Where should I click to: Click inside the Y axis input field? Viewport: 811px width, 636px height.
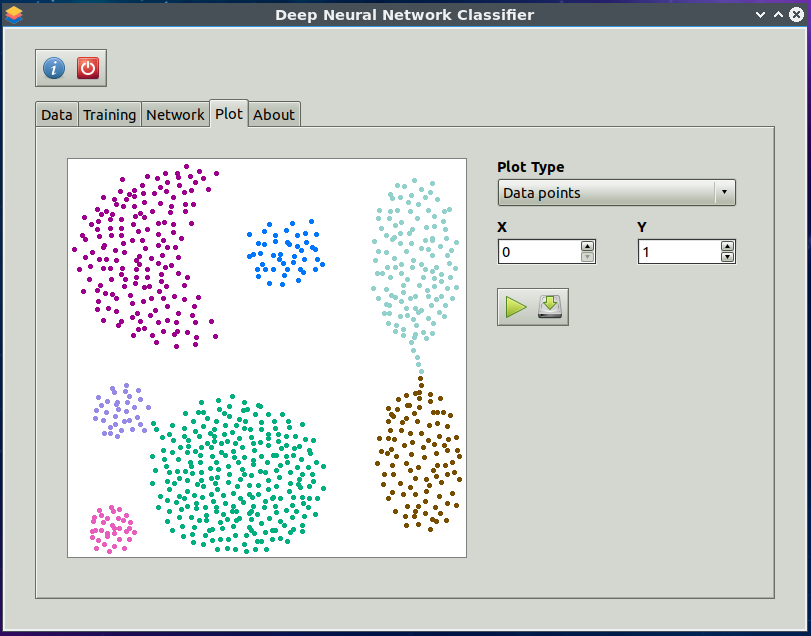point(680,252)
